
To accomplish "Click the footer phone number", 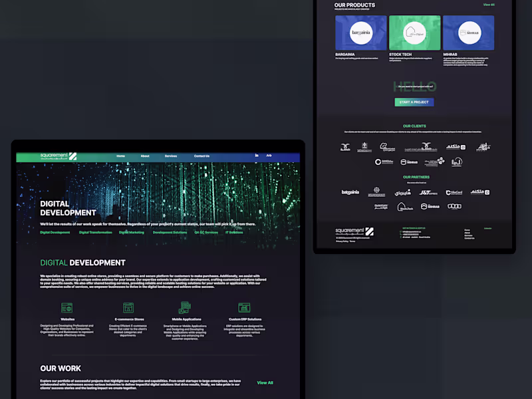I will (x=410, y=235).
